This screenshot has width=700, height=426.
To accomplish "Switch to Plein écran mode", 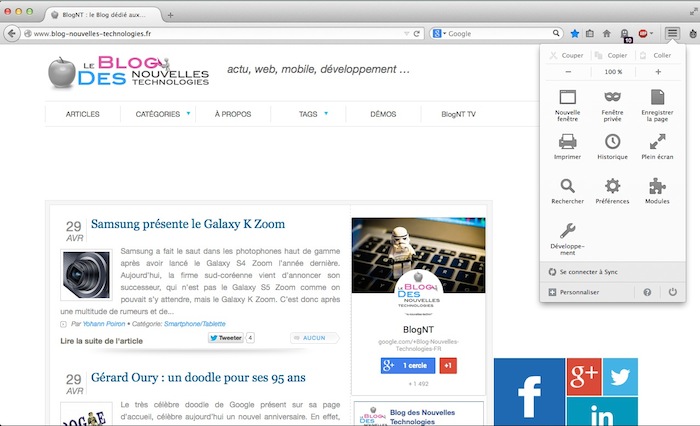I will coord(657,146).
